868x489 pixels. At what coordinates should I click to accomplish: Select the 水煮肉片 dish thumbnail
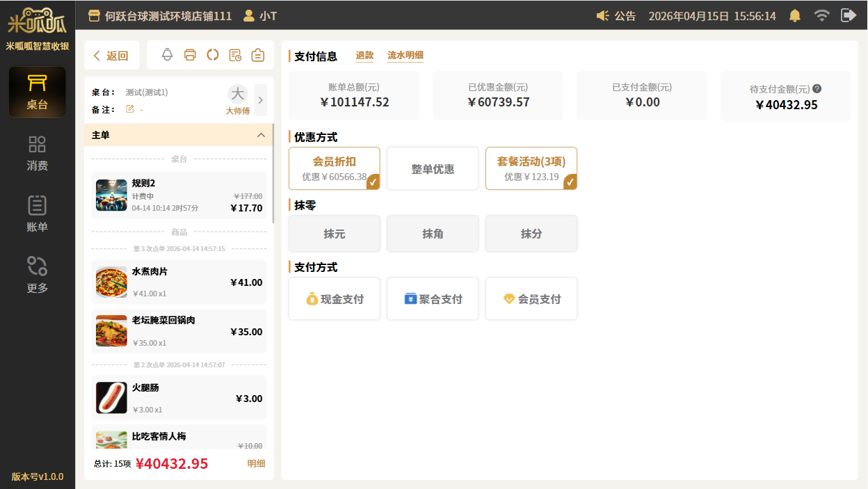pyautogui.click(x=111, y=282)
